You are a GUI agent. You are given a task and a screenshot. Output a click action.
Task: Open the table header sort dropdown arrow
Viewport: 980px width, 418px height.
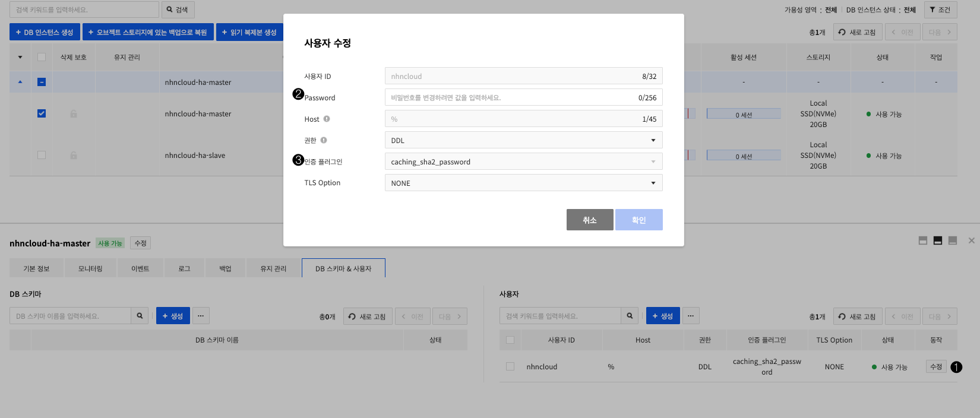[x=20, y=57]
